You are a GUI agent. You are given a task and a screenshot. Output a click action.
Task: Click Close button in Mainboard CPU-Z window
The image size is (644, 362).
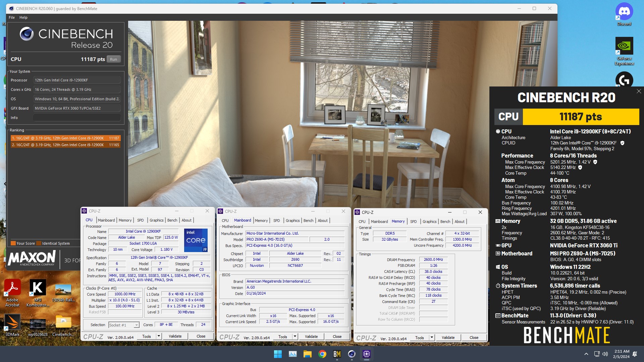click(x=337, y=337)
